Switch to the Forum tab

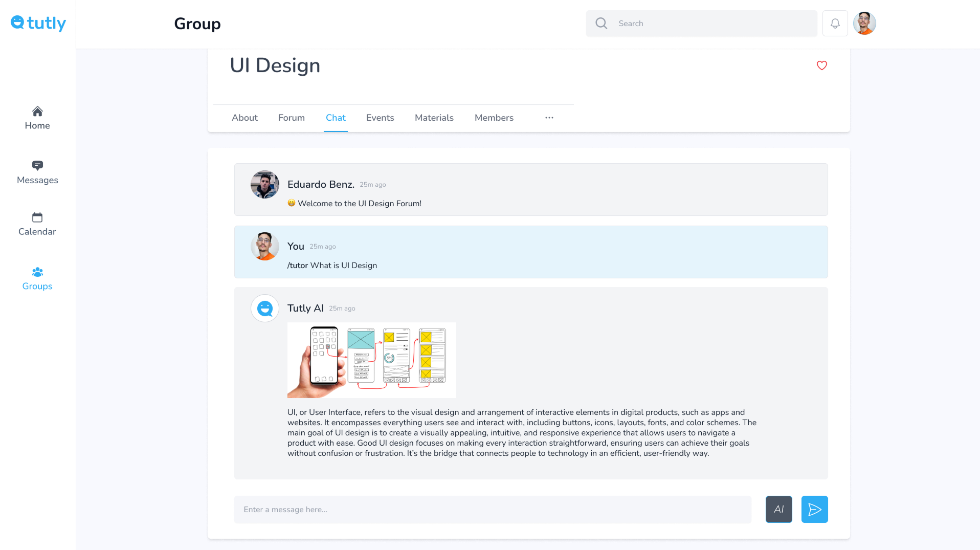(x=292, y=118)
